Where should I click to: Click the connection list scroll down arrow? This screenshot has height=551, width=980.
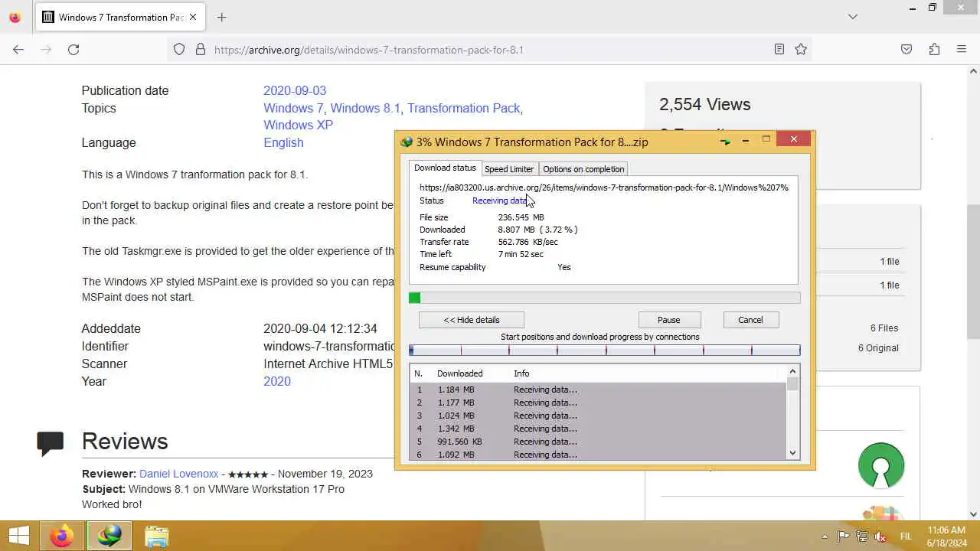[x=792, y=454]
